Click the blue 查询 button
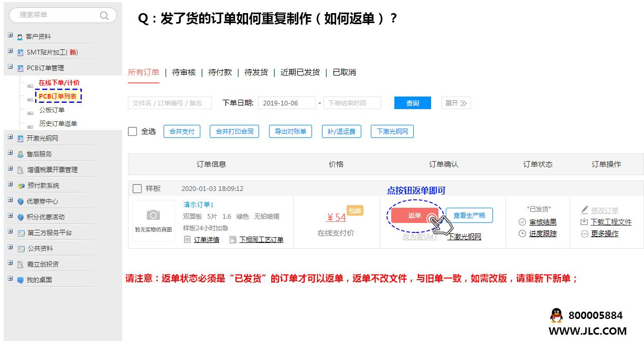The height and width of the screenshot is (341, 644). tap(412, 103)
